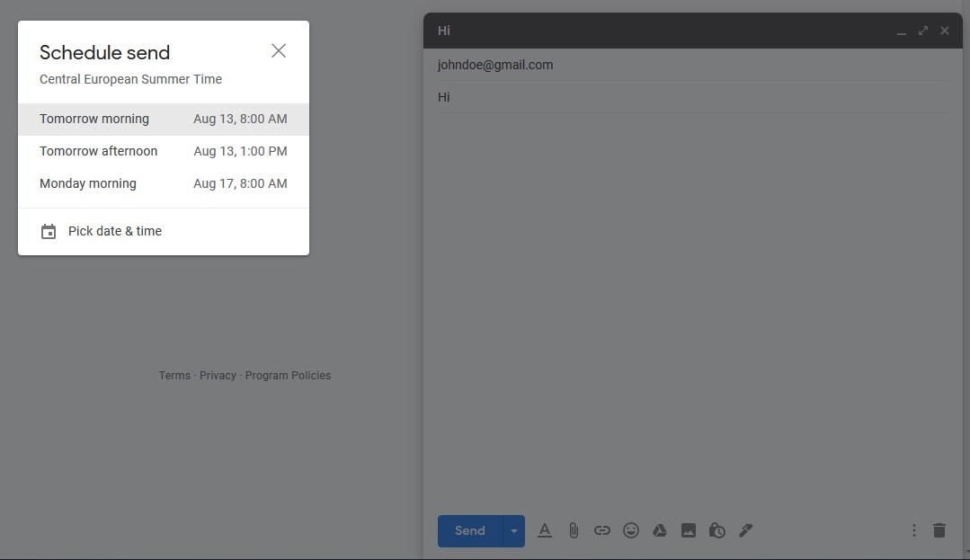Open more options three-dot menu
This screenshot has height=560, width=970.
[x=913, y=531]
